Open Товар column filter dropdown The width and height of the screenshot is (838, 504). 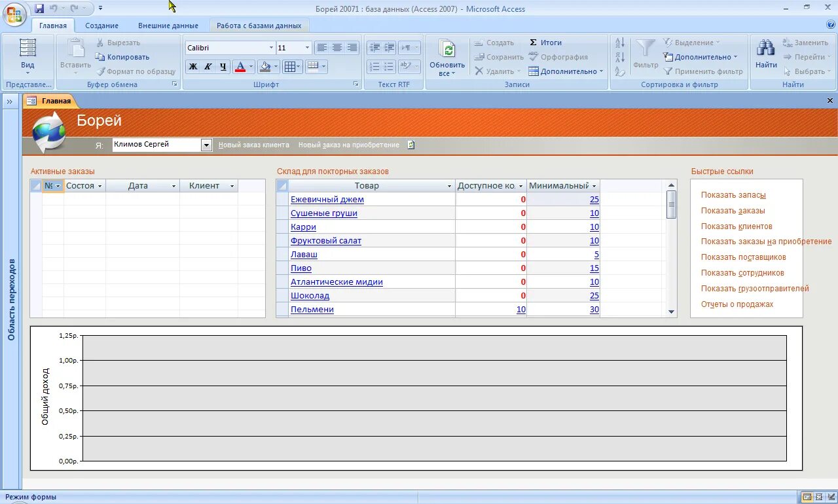click(x=449, y=186)
